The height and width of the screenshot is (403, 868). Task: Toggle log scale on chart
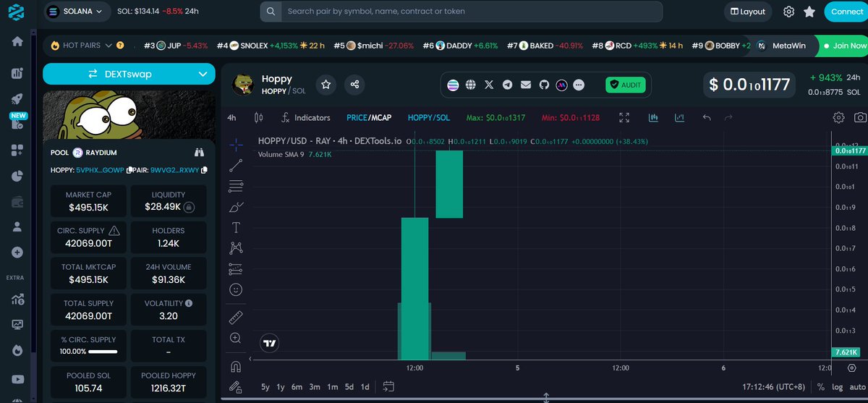click(x=838, y=386)
